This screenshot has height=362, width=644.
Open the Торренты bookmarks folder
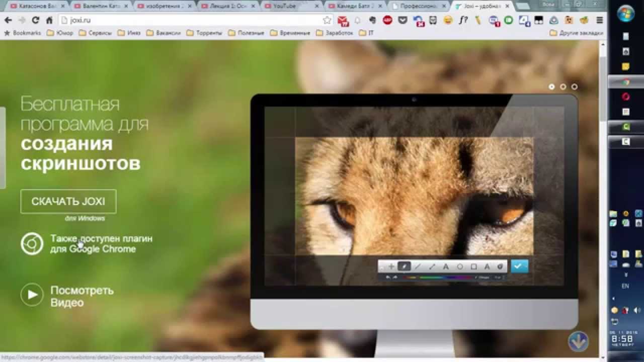click(x=204, y=33)
